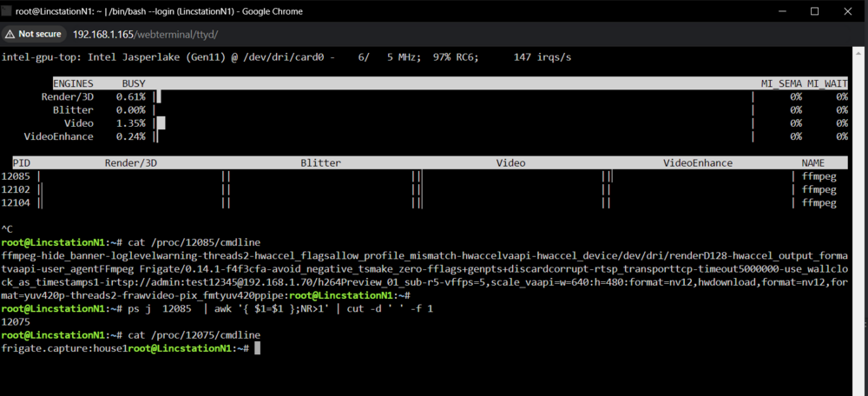Click the terminal window icon in the title bar
Screen dimensions: 868x396
click(x=7, y=11)
